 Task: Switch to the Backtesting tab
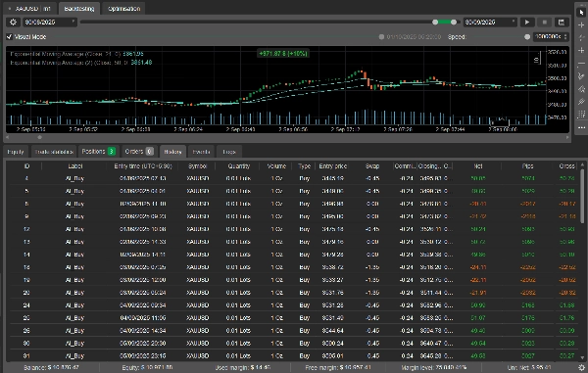pyautogui.click(x=79, y=8)
